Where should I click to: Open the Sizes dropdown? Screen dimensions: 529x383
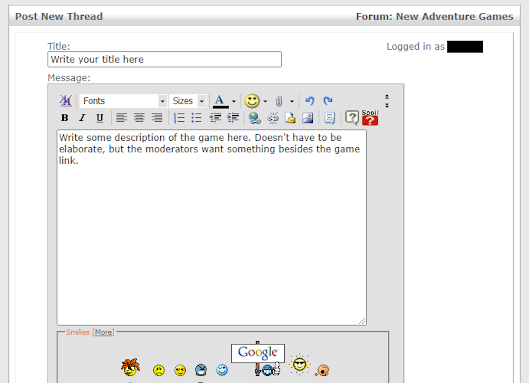(x=188, y=101)
